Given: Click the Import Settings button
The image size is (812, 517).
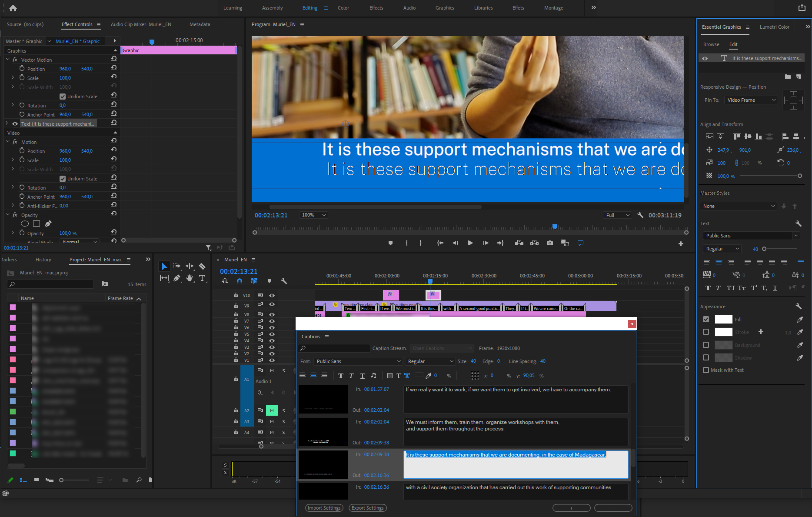Looking at the screenshot, I should click(324, 508).
